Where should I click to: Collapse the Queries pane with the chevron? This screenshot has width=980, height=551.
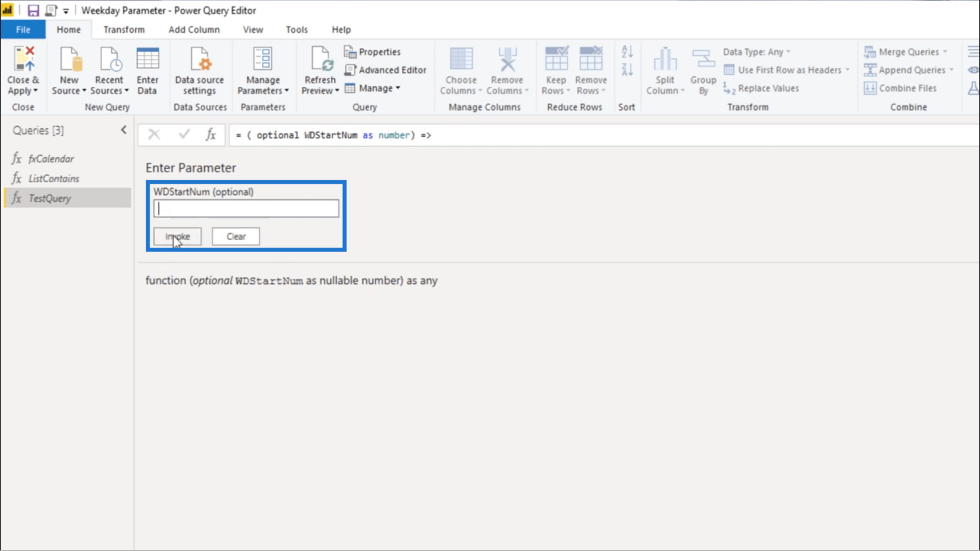pyautogui.click(x=124, y=130)
